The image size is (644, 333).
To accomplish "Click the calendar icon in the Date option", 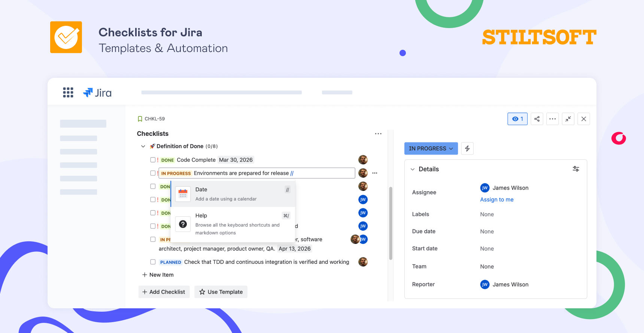I will [183, 194].
